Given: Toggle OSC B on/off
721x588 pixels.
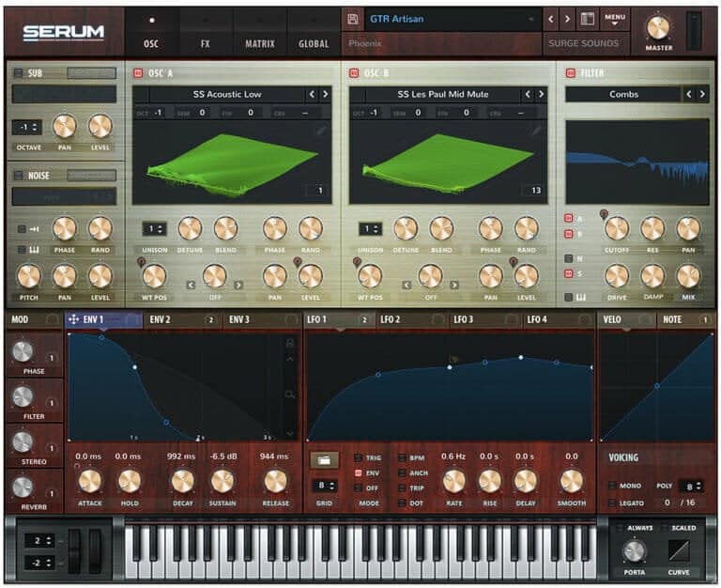Looking at the screenshot, I should tap(354, 72).
